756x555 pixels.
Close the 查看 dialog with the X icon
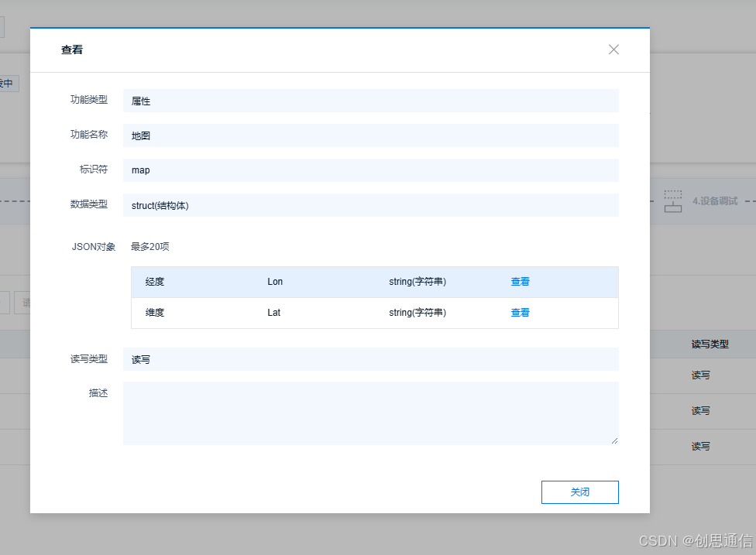(x=613, y=50)
